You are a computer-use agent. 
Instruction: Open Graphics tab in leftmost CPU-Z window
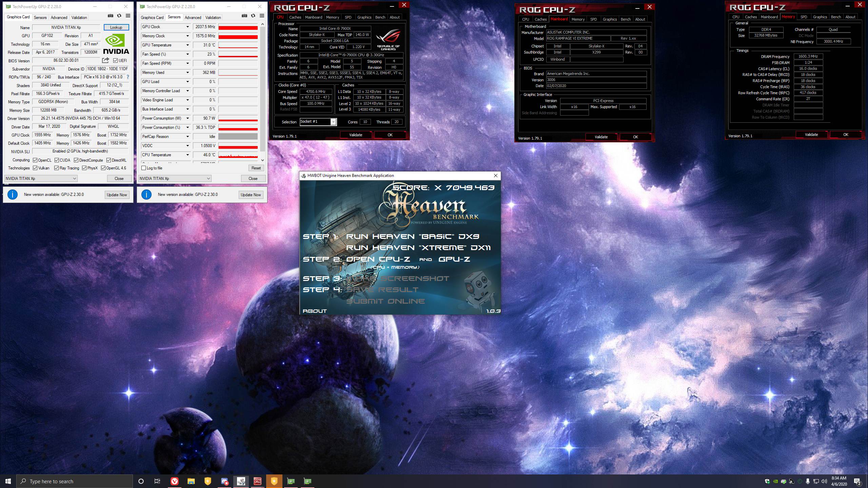(x=364, y=17)
